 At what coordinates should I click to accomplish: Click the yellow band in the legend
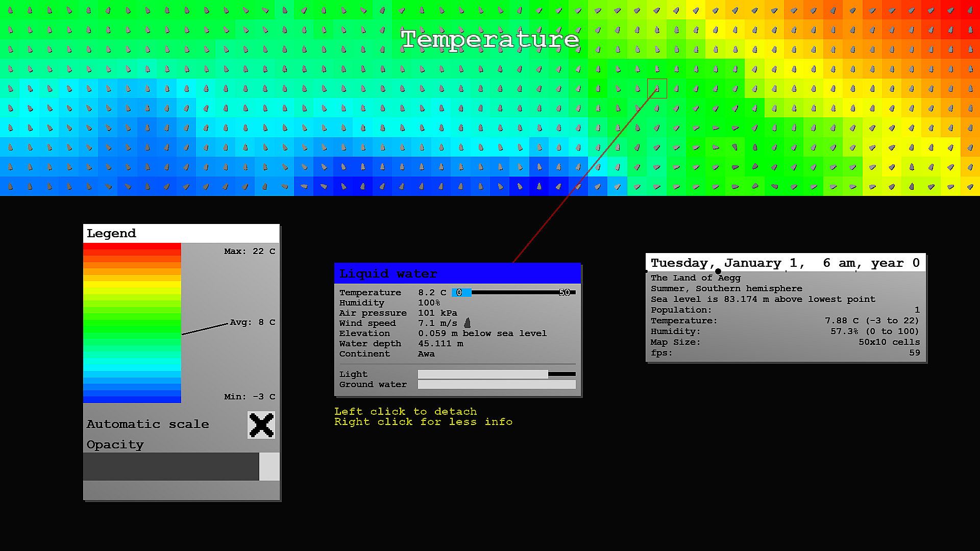pos(132,285)
